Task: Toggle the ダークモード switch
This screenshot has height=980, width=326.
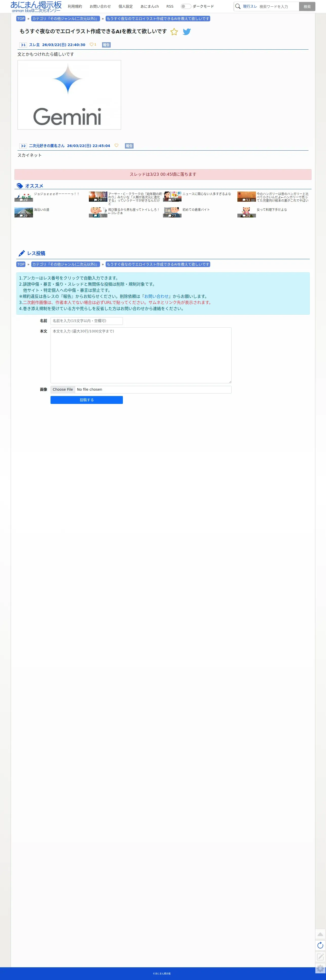Action: click(186, 6)
